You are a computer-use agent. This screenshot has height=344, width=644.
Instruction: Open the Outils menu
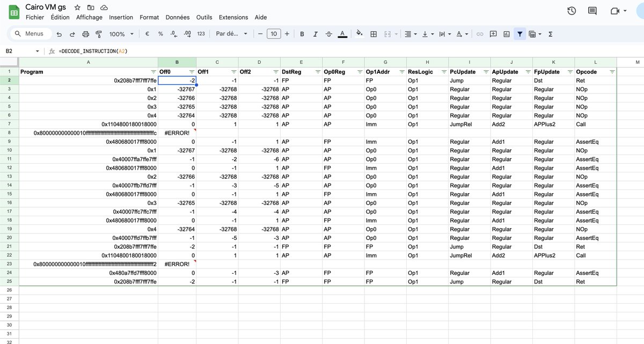(x=204, y=17)
